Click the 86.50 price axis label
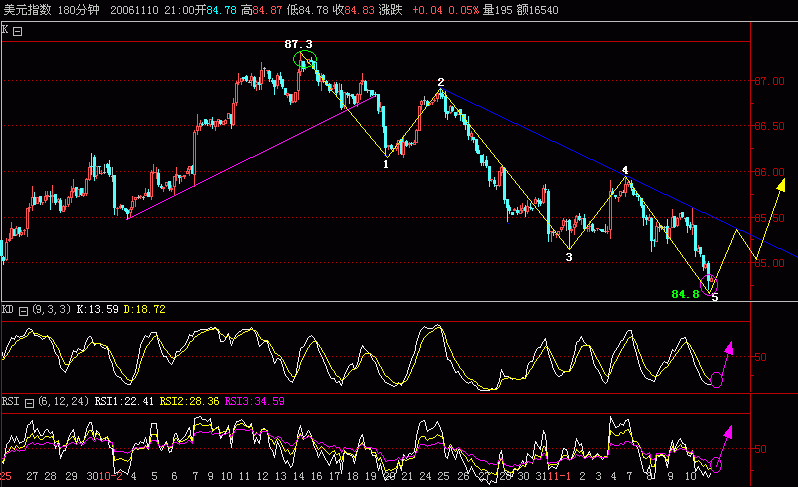The width and height of the screenshot is (798, 487). coord(769,126)
